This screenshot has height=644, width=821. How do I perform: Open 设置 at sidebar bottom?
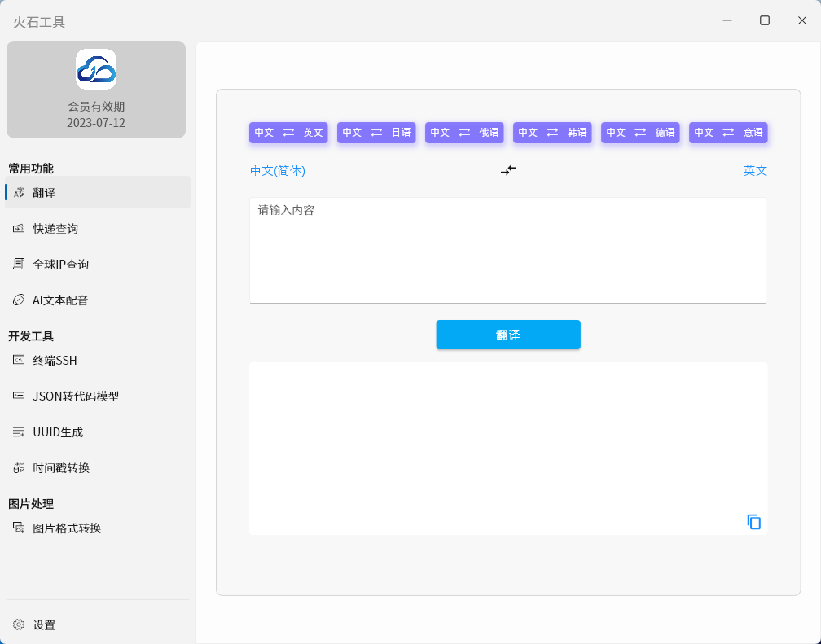point(98,624)
